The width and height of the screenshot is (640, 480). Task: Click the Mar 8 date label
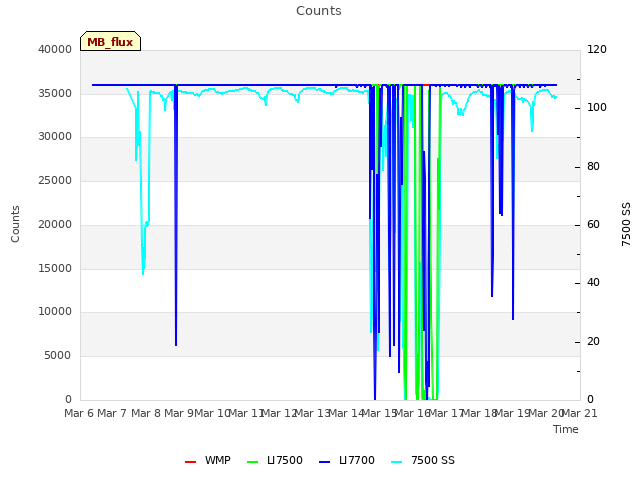click(146, 413)
